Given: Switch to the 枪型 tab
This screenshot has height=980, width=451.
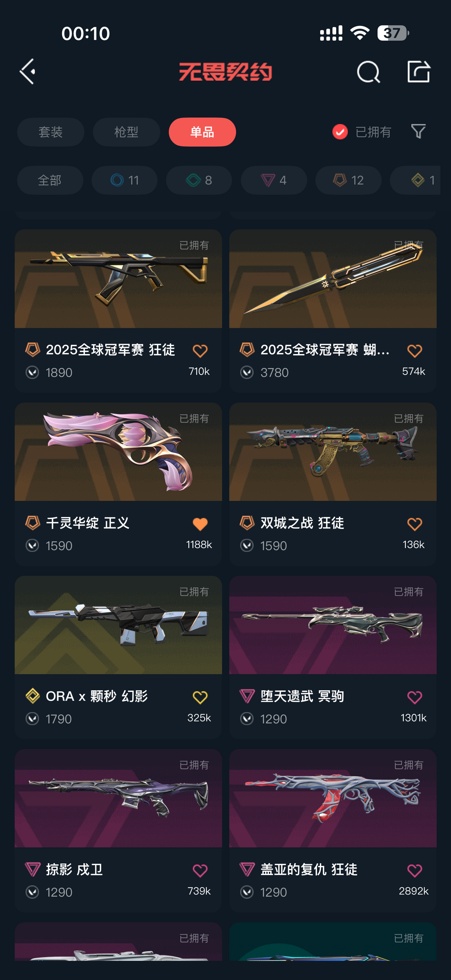Looking at the screenshot, I should click(x=127, y=132).
